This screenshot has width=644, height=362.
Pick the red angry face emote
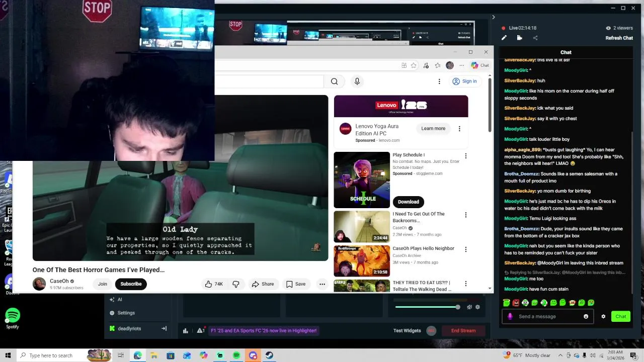pyautogui.click(x=516, y=303)
